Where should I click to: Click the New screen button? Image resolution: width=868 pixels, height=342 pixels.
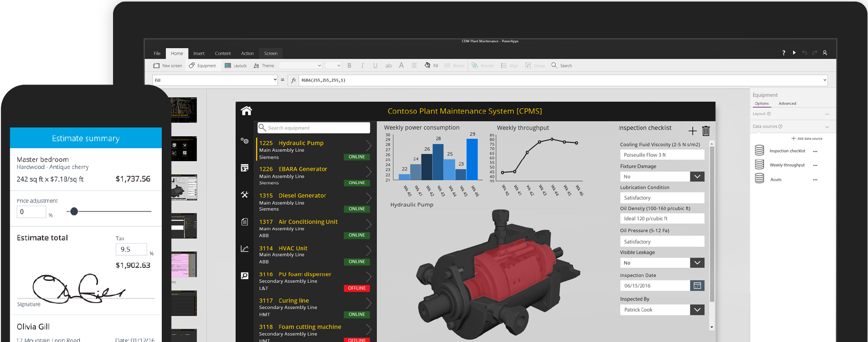(x=167, y=66)
